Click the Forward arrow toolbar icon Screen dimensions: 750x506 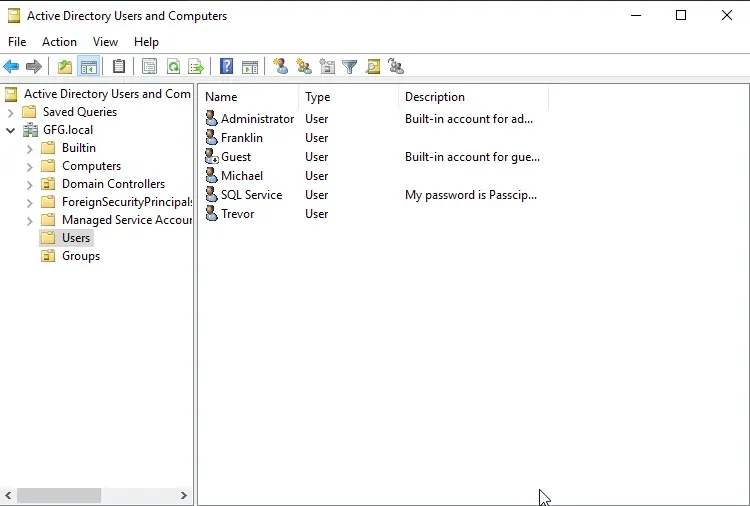[33, 66]
